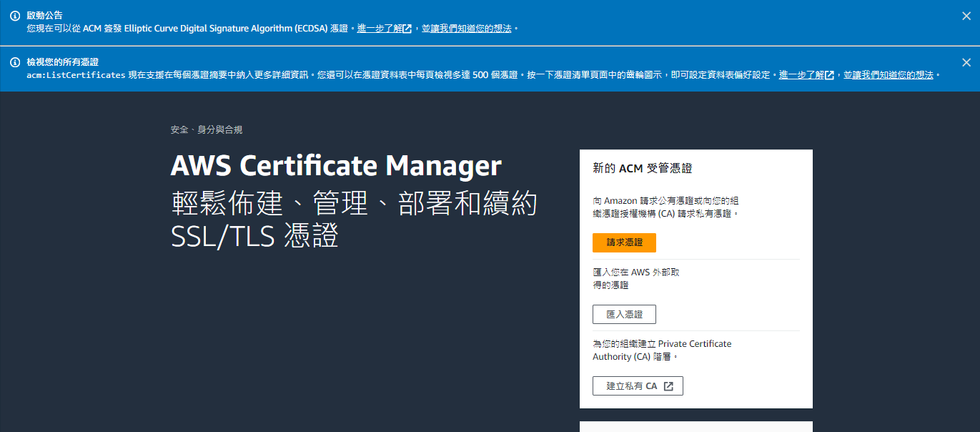Click the info icon beside 啟動公告
Image resolution: width=980 pixels, height=432 pixels.
15,16
